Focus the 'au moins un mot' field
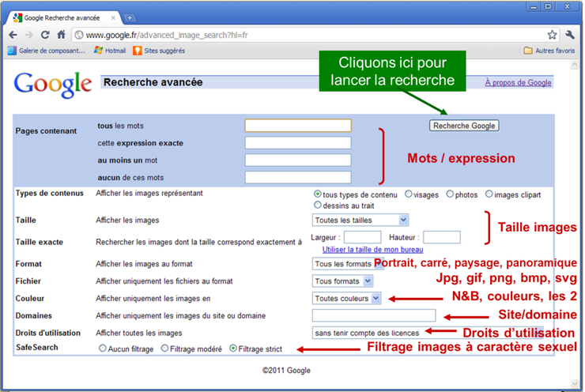 pyautogui.click(x=298, y=160)
